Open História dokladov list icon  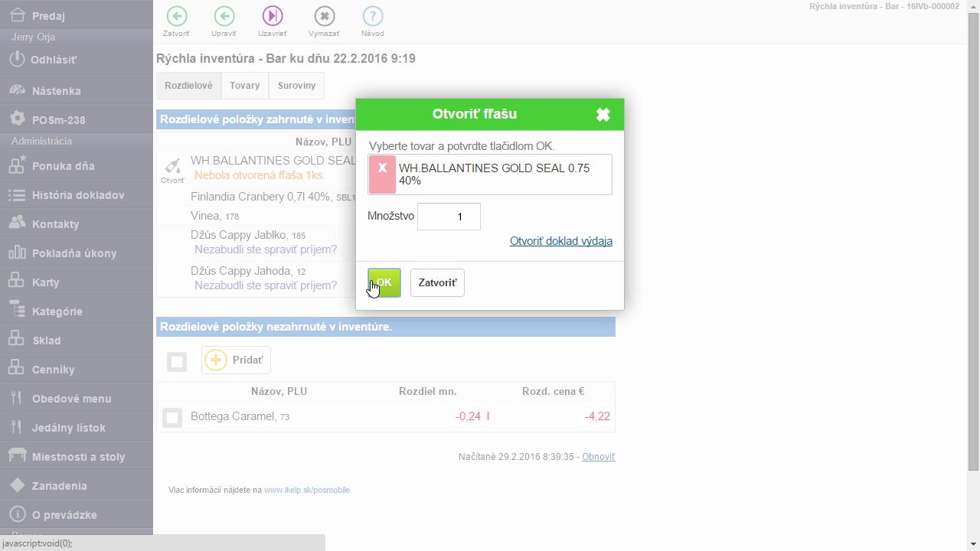click(17, 194)
